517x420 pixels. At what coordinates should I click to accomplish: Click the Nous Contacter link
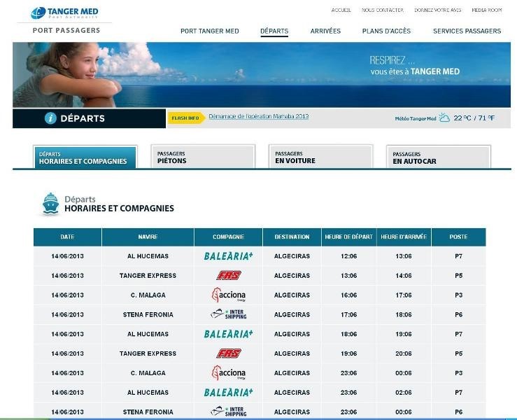(x=382, y=10)
